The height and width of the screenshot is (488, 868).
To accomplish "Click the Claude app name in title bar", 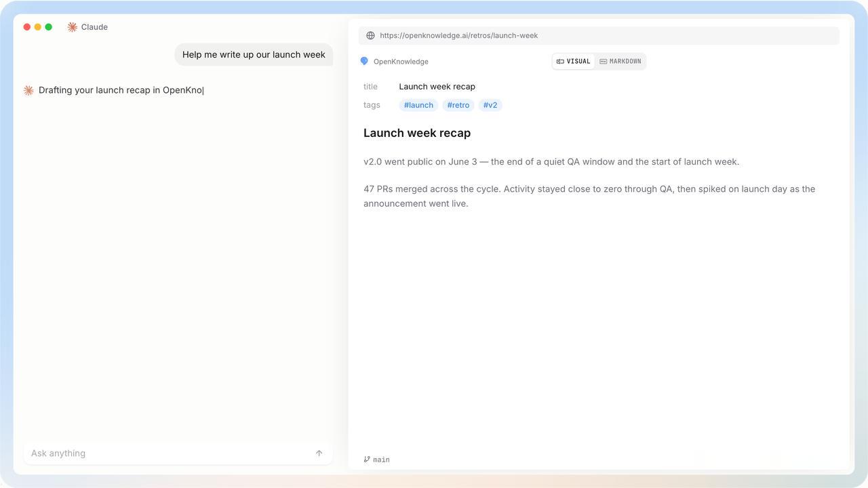I will 94,27.
